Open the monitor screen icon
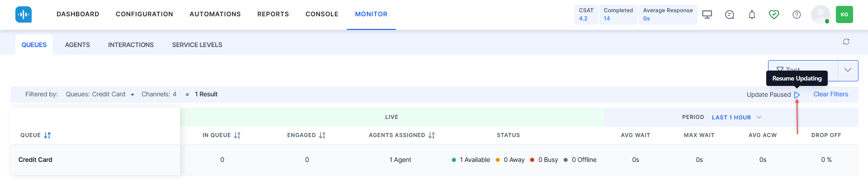 click(x=707, y=14)
